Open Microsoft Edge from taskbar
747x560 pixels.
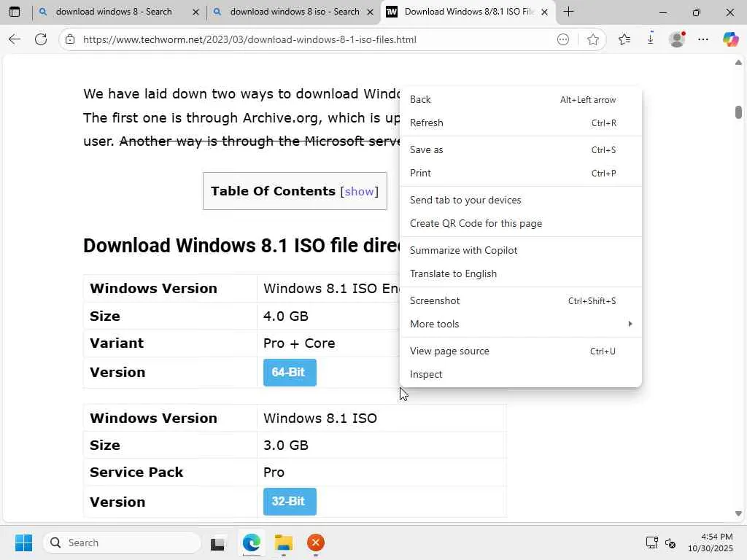[251, 542]
